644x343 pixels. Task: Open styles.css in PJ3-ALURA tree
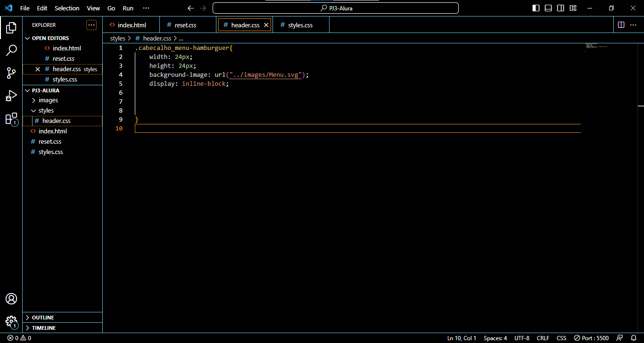click(62, 152)
